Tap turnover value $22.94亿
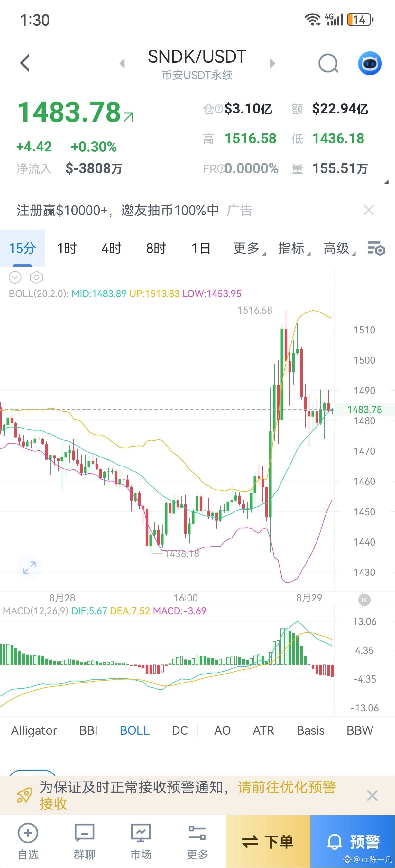The height and width of the screenshot is (868, 395). click(x=340, y=109)
